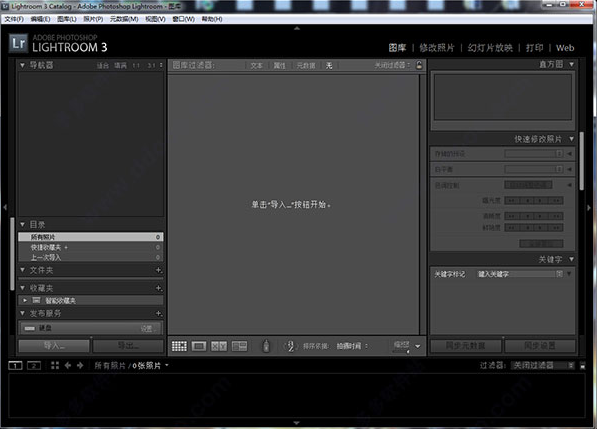Collapse the 文件夹 panel
The image size is (597, 429).
(x=22, y=270)
